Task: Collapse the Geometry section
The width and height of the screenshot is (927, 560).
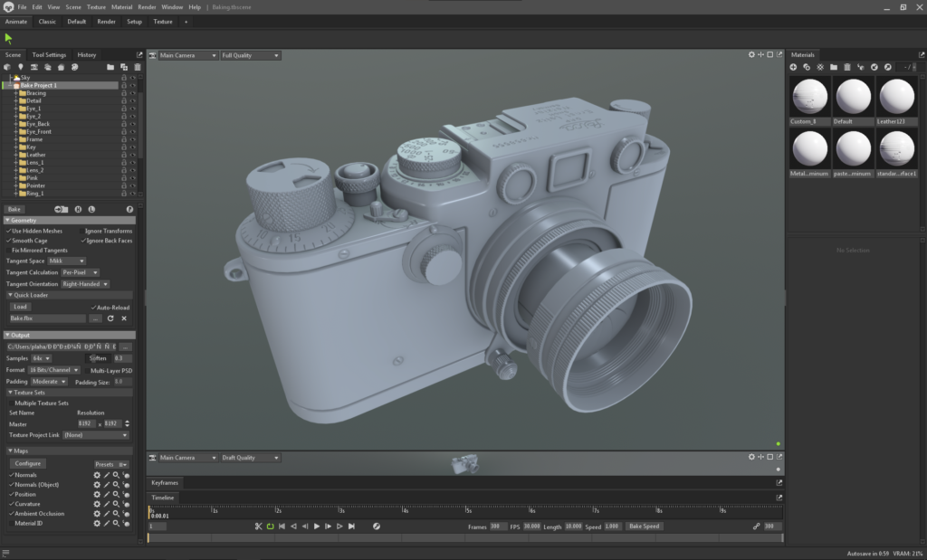Action: tap(24, 220)
